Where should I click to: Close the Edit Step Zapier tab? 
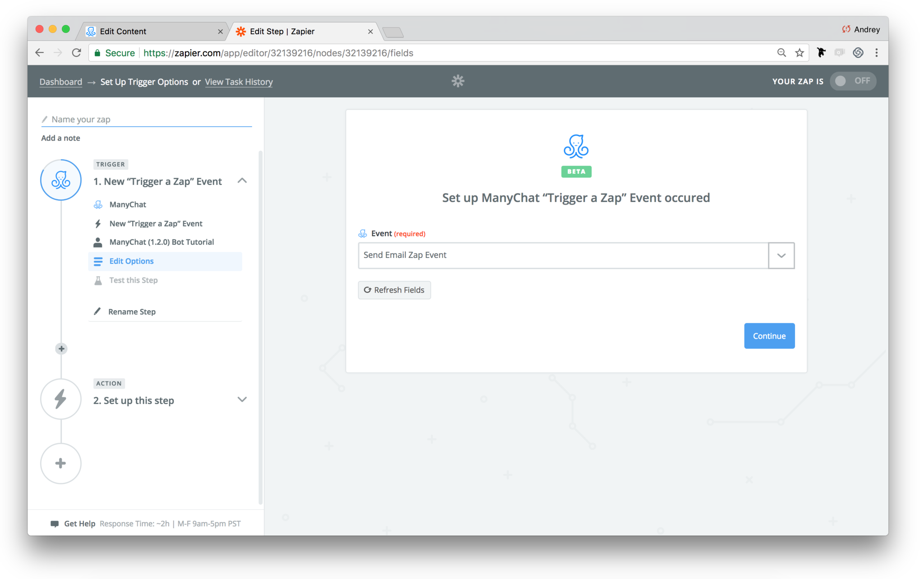click(370, 32)
